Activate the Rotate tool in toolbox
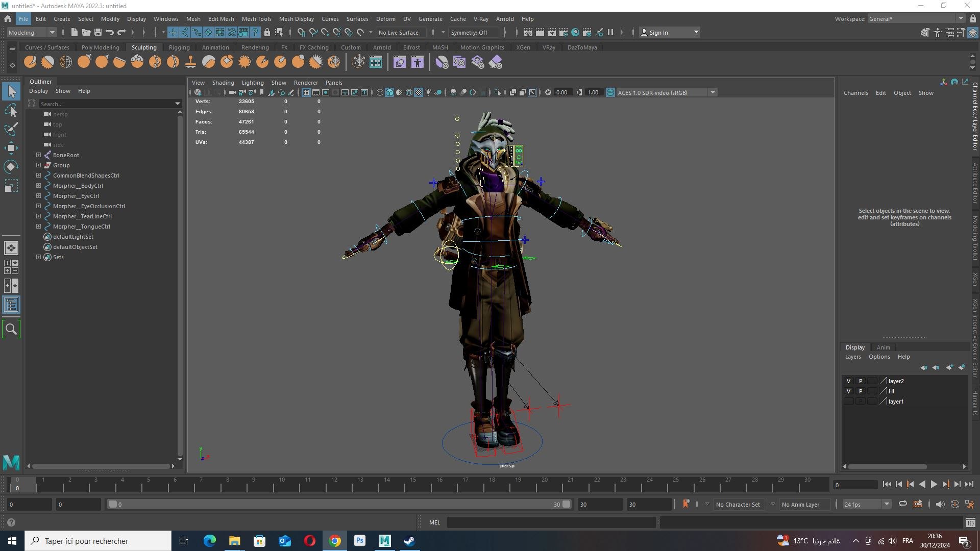Screen dimensions: 980x551 [11, 167]
